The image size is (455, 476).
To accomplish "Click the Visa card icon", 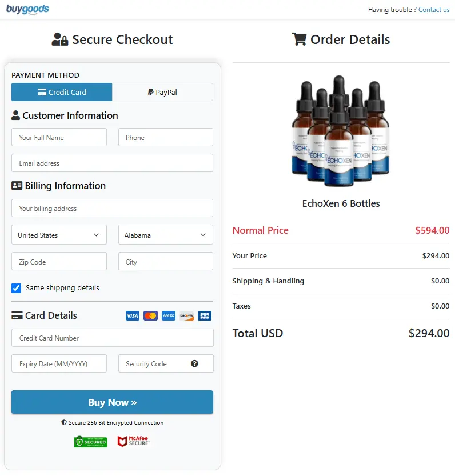I will tap(132, 315).
